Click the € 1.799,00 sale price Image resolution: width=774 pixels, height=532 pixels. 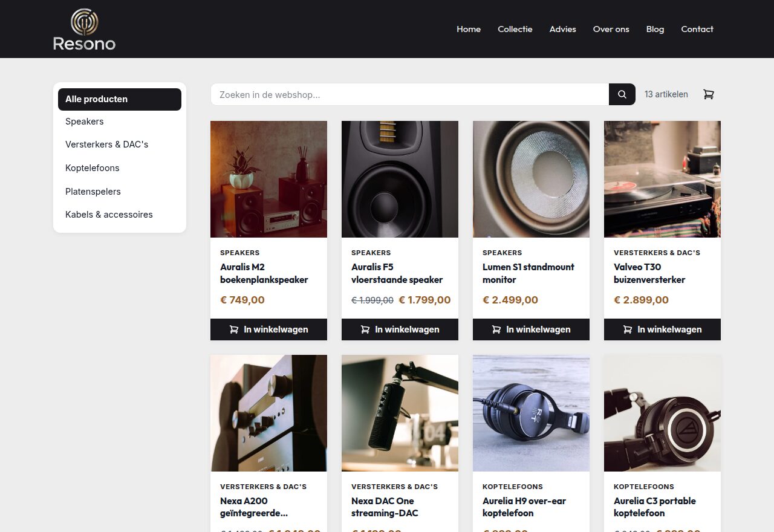coord(424,300)
